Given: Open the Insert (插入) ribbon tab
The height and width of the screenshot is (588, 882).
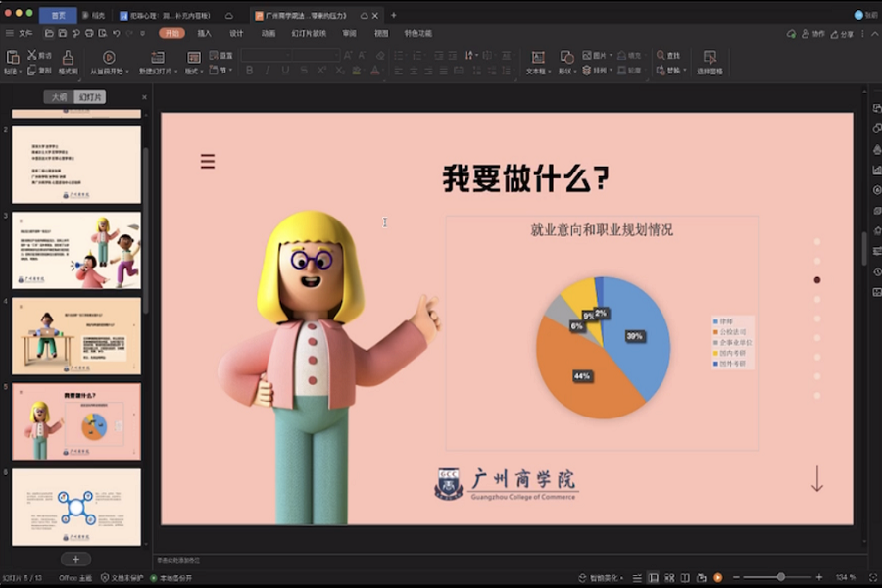Looking at the screenshot, I should [x=204, y=33].
